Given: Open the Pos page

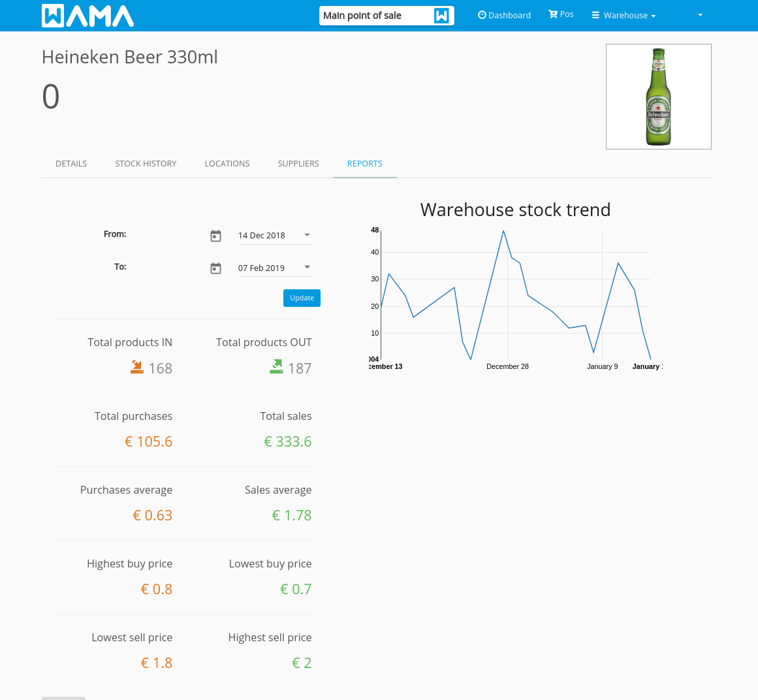Looking at the screenshot, I should 561,14.
